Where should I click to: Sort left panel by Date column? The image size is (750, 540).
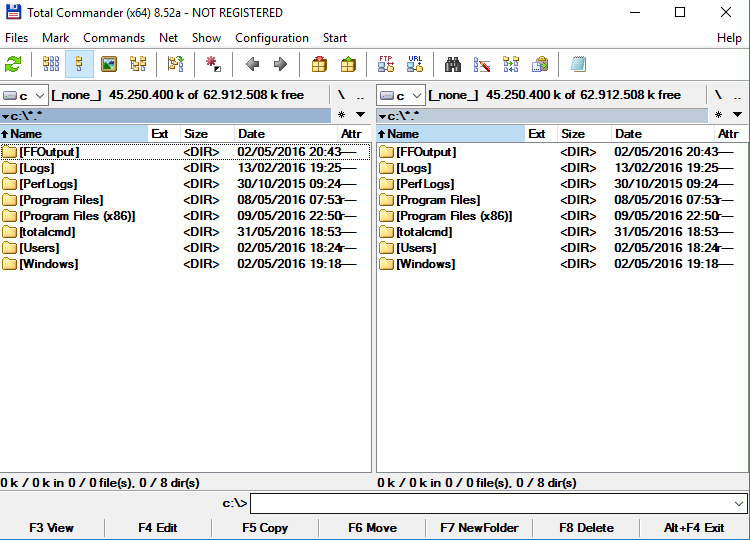point(286,134)
